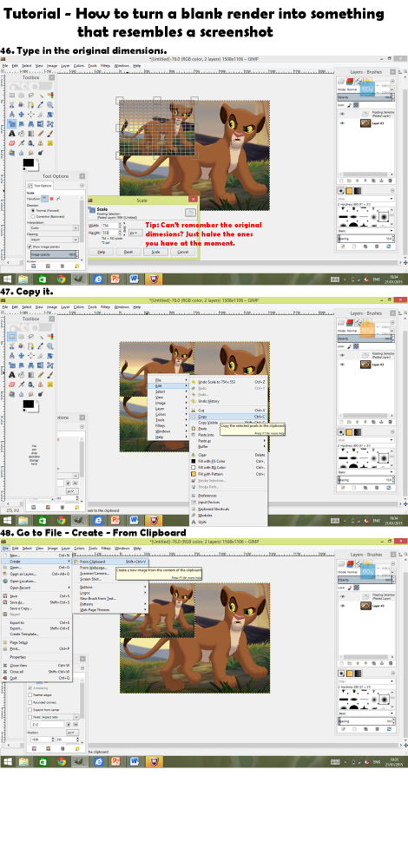Adjust Opacity slider in step 46 Layers panel

coord(365,97)
